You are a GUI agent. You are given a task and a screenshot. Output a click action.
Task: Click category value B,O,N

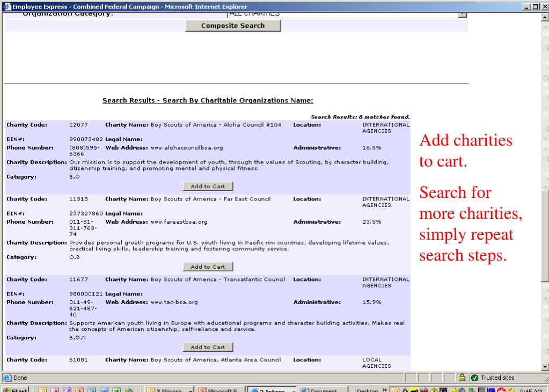click(x=77, y=338)
